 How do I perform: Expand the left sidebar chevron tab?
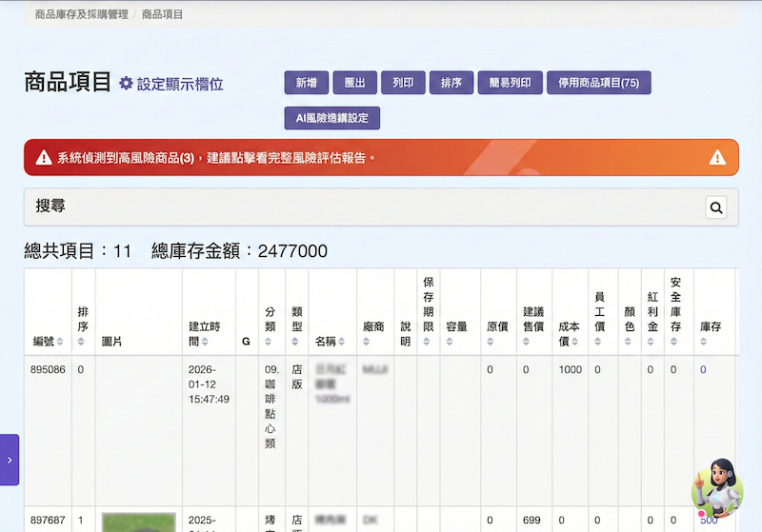point(10,460)
